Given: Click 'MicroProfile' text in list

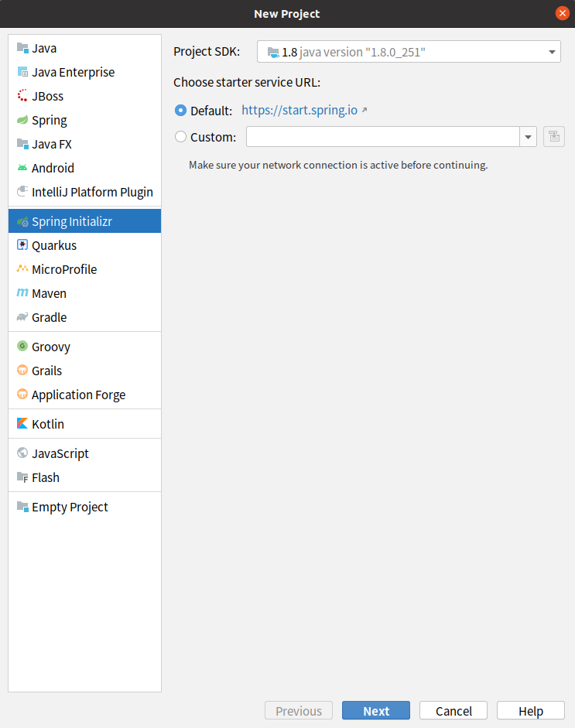Looking at the screenshot, I should (64, 270).
